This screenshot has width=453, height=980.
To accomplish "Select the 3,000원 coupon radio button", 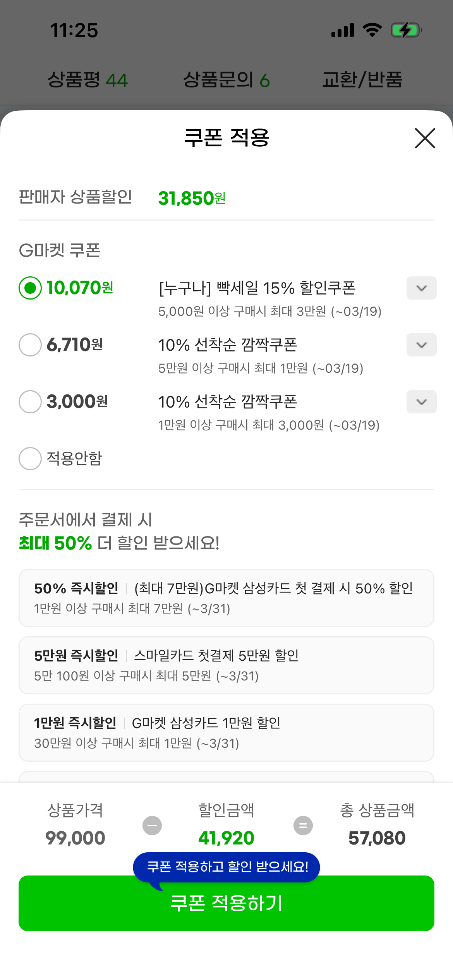I will (30, 402).
